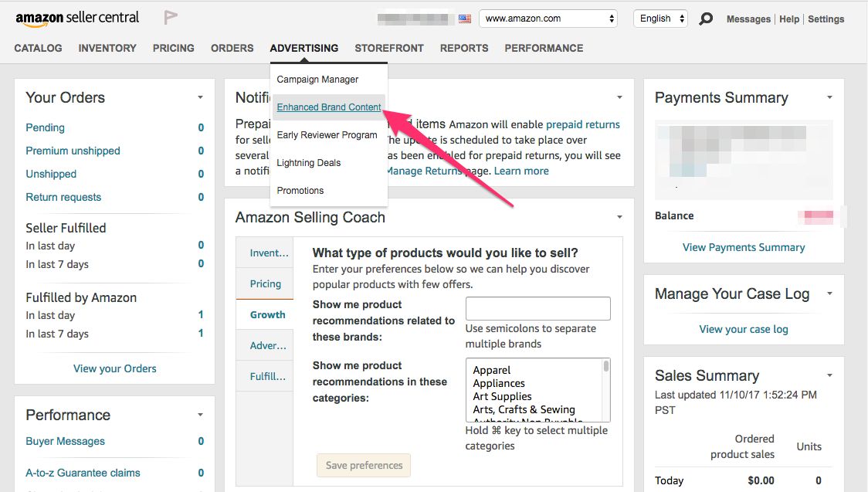Switch to Inventory tab in Selling Coach
The height and width of the screenshot is (492, 868).
pyautogui.click(x=265, y=253)
